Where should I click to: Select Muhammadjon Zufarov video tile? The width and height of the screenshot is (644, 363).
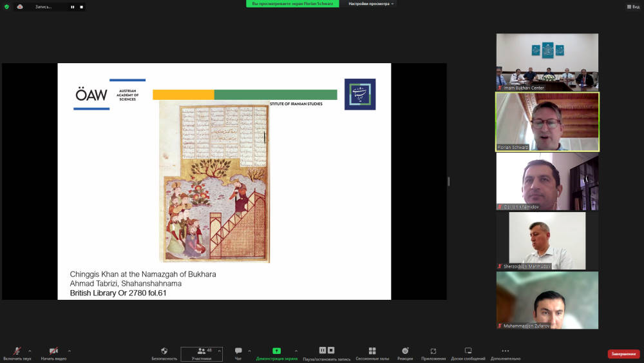(x=547, y=300)
